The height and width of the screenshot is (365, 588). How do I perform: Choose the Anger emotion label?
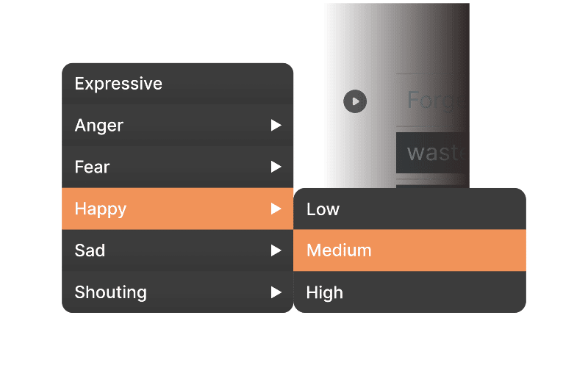[x=99, y=126]
